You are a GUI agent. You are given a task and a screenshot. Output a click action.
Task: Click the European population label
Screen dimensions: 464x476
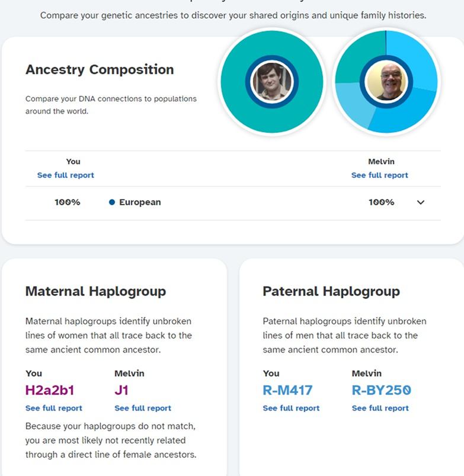(x=140, y=202)
